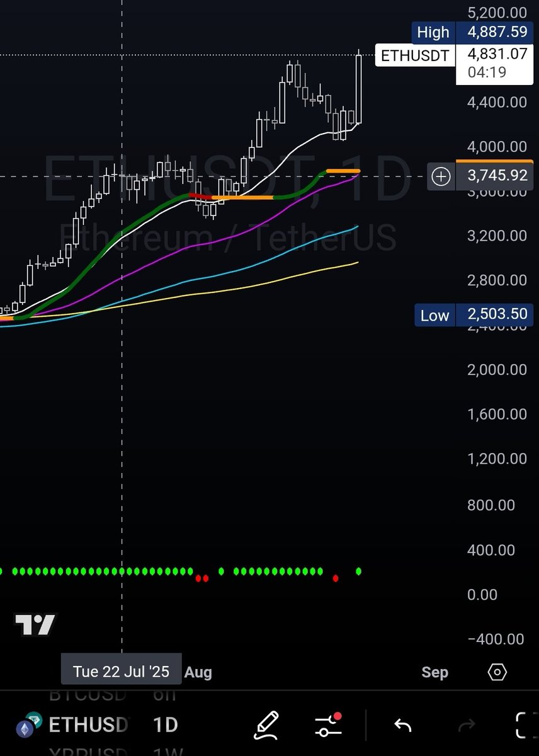
Task: Open symbol search by tapping ETHUSDT
Action: [88, 725]
